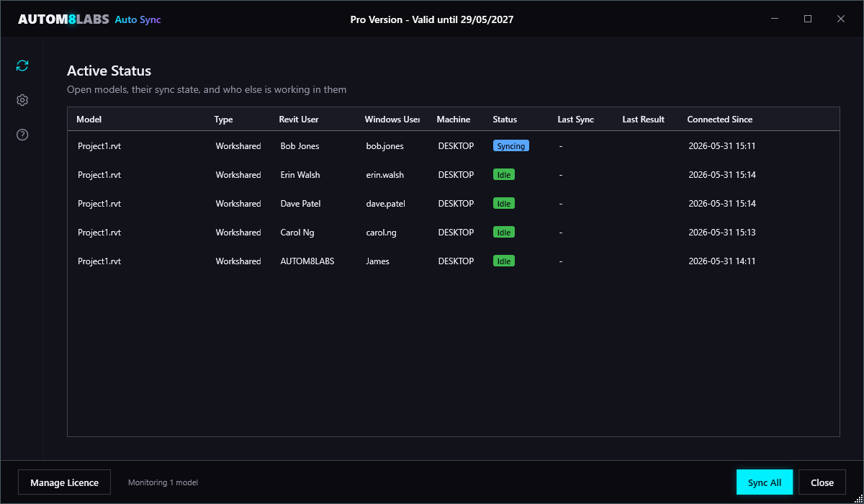Click the Idle badge in AUTOM8LABS row
Viewport: 864px width, 504px height.
tap(504, 261)
